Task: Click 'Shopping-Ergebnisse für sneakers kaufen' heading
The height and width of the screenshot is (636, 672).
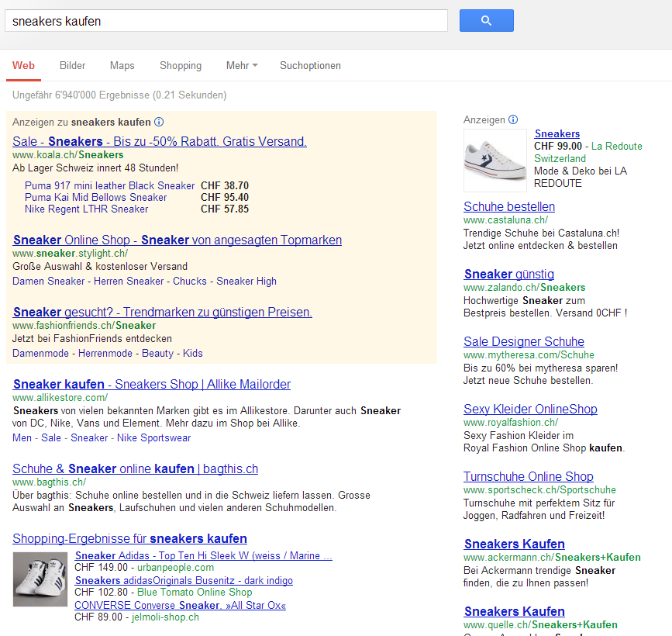Action: 129,538
